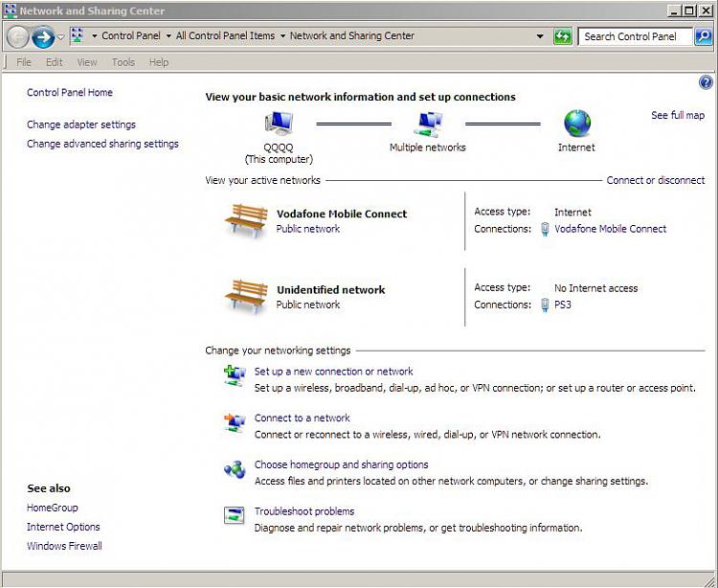This screenshot has width=718, height=588.
Task: Click the Internet globe icon
Action: 577,124
